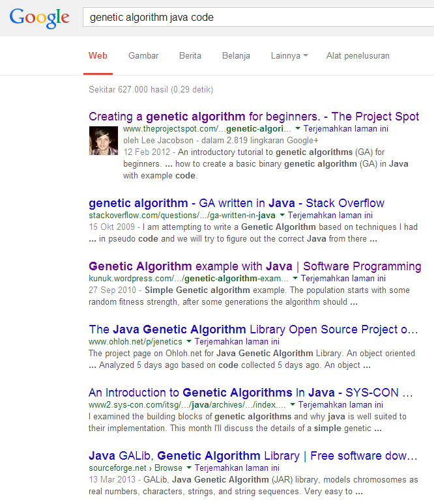The image size is (434, 504).
Task: Select the Belanja tab
Action: 236,56
